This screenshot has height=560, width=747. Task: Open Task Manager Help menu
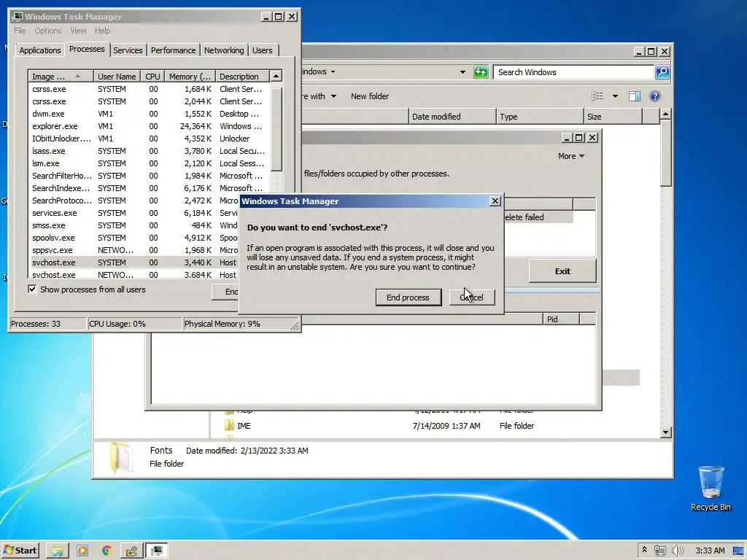tap(102, 31)
